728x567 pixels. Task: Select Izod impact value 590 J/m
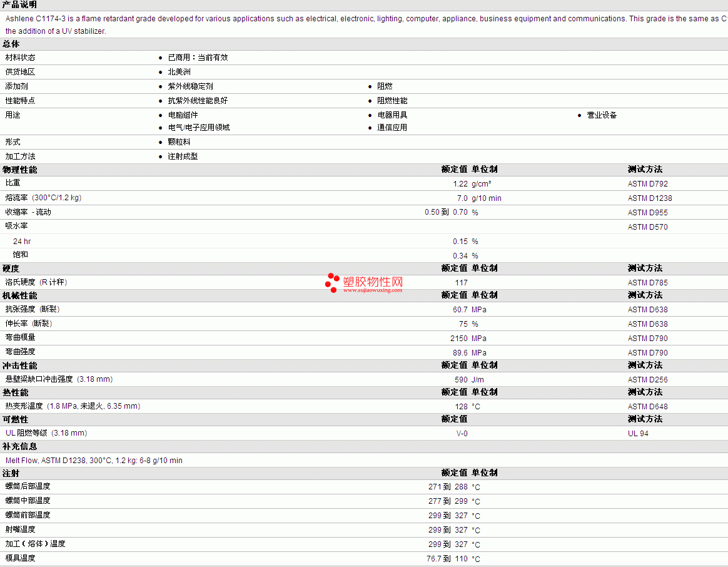point(469,380)
